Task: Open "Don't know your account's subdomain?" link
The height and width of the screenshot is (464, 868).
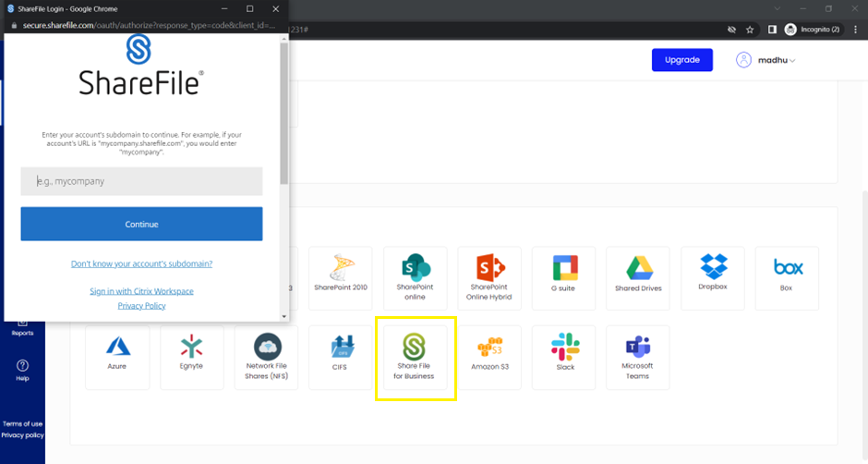Action: pyautogui.click(x=141, y=263)
